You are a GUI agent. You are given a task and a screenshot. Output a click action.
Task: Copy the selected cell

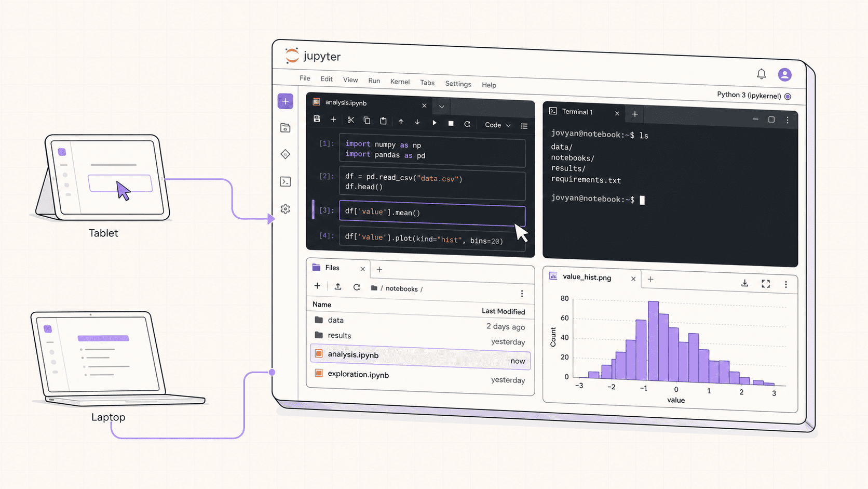pyautogui.click(x=367, y=121)
